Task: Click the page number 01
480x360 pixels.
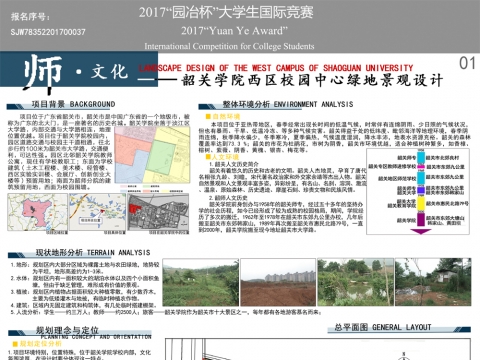Action: point(467,63)
